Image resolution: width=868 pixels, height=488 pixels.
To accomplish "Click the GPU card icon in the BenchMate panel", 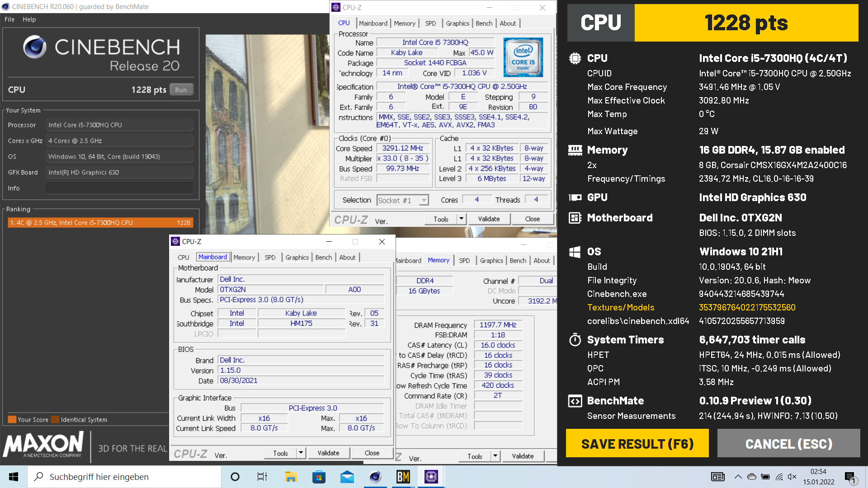I will pyautogui.click(x=575, y=197).
